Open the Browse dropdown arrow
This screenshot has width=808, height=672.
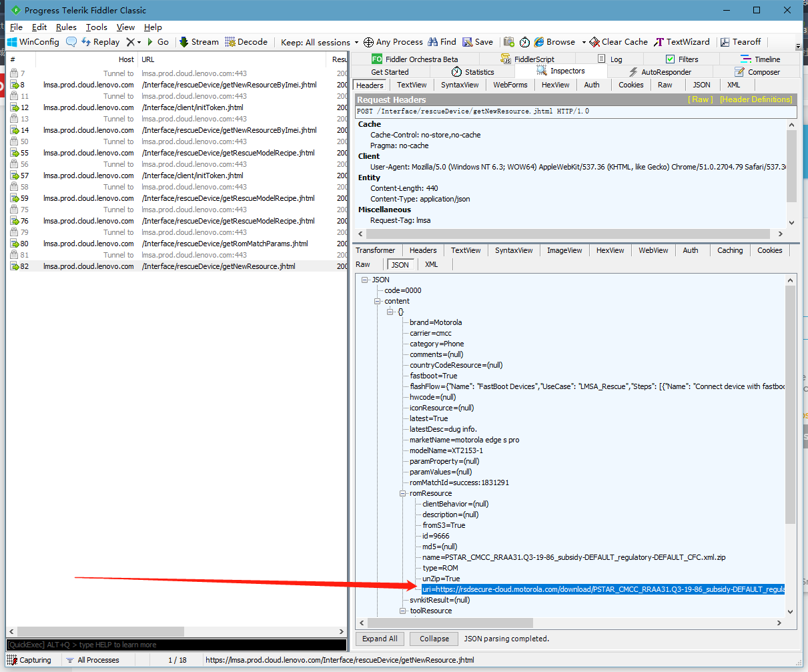(584, 42)
